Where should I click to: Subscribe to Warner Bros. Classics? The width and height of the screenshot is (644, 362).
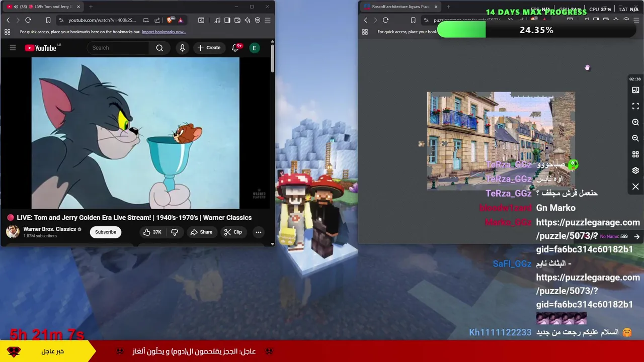(x=106, y=232)
